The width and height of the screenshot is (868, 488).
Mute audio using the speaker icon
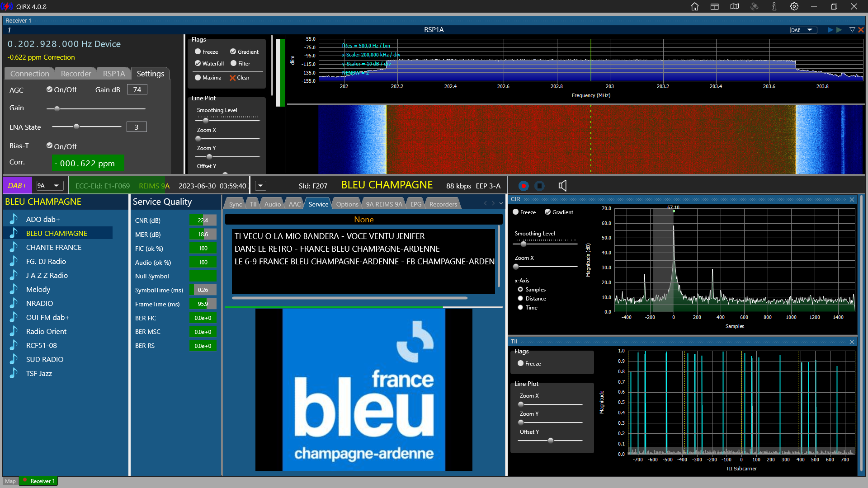point(562,186)
